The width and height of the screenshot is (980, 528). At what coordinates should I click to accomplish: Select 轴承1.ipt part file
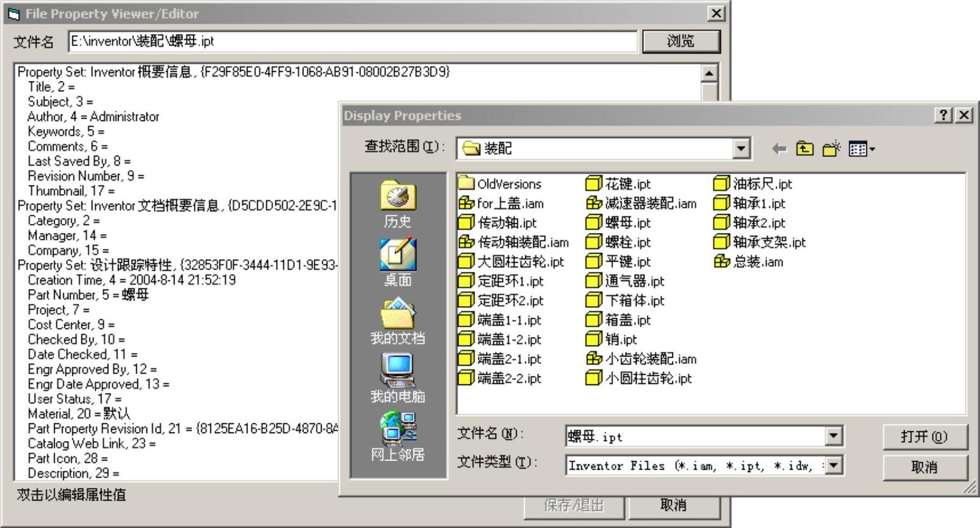(x=750, y=203)
